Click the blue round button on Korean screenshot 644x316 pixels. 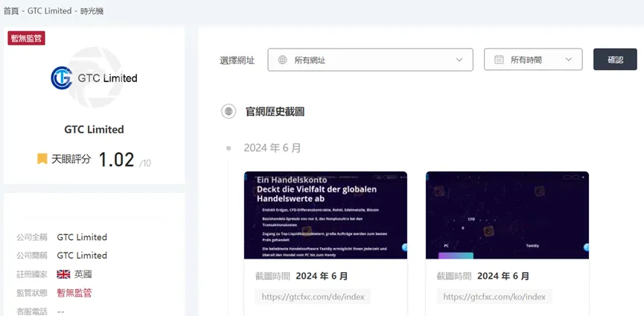click(x=586, y=247)
